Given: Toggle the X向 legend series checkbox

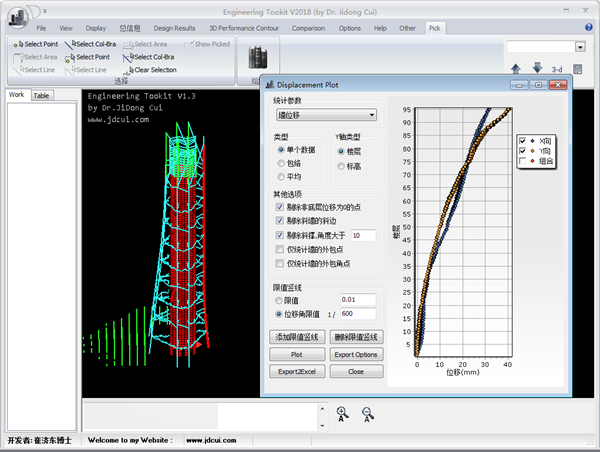Looking at the screenshot, I should click(x=522, y=141).
